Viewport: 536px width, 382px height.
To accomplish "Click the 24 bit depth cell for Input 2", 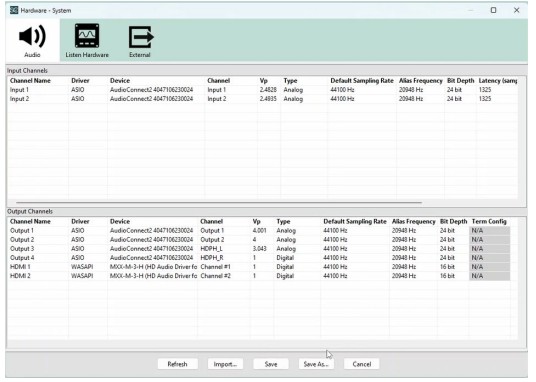I will (454, 99).
